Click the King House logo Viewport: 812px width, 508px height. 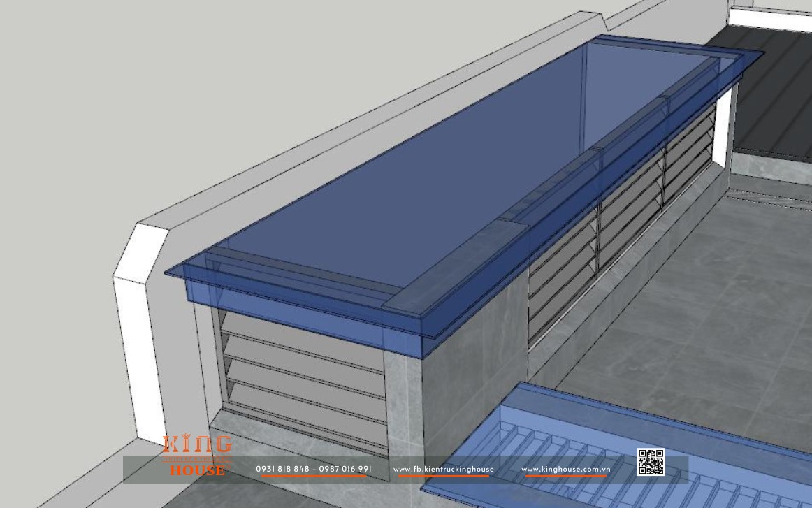pos(197,456)
